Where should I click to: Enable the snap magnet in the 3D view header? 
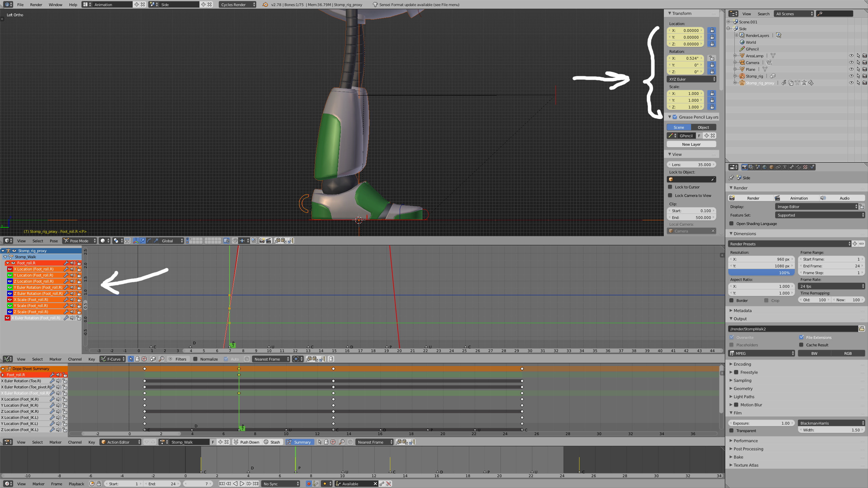coord(235,241)
